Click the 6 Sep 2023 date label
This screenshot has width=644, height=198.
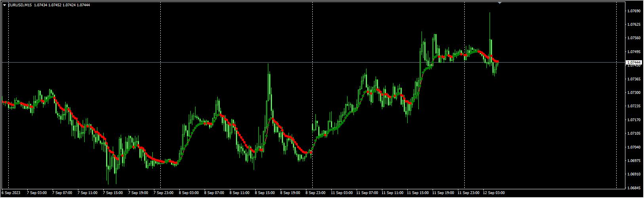(x=11, y=193)
